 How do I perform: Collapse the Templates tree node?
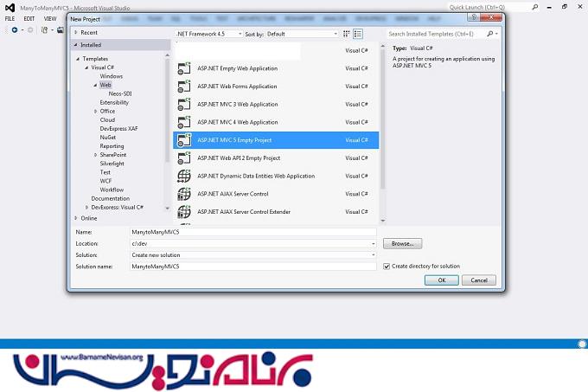78,59
